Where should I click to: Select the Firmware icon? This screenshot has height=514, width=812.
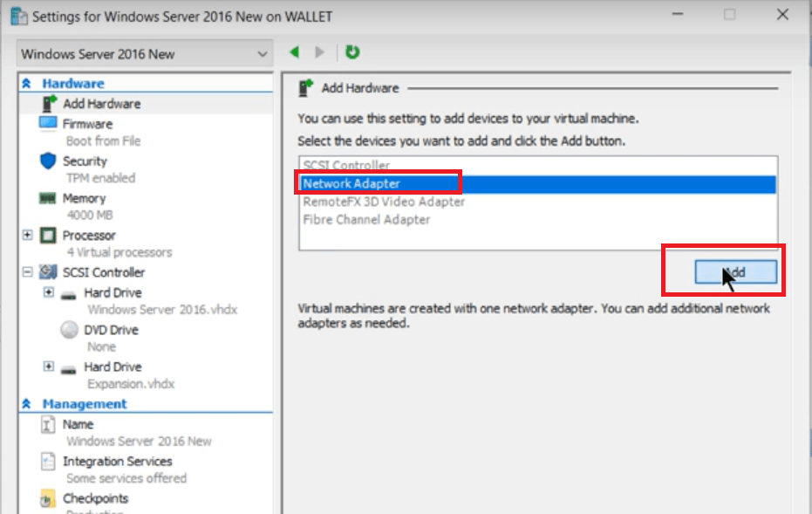pos(48,124)
